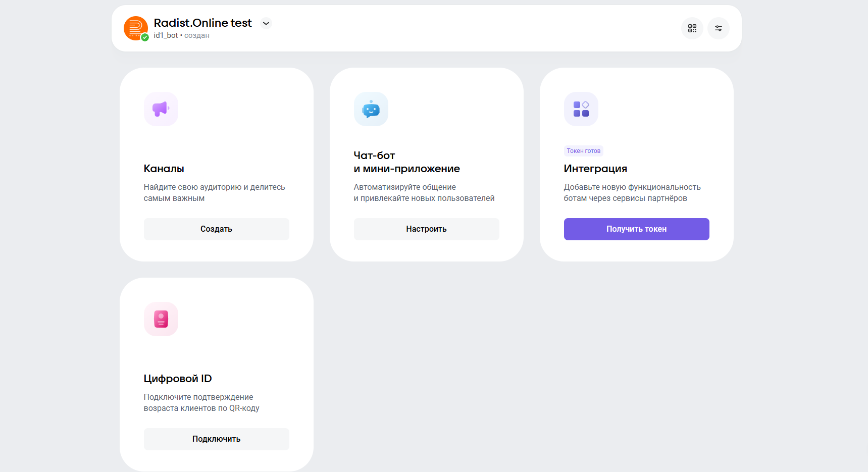Click the purple megaphone Channels icon
This screenshot has width=868, height=472.
tap(161, 109)
